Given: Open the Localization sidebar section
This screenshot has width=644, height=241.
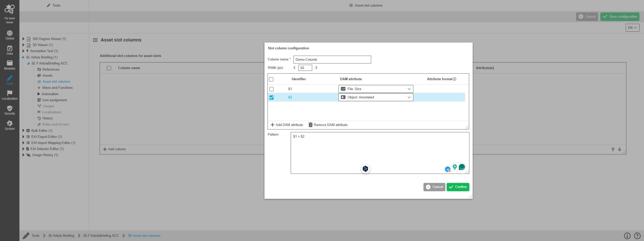Looking at the screenshot, I should (x=10, y=95).
